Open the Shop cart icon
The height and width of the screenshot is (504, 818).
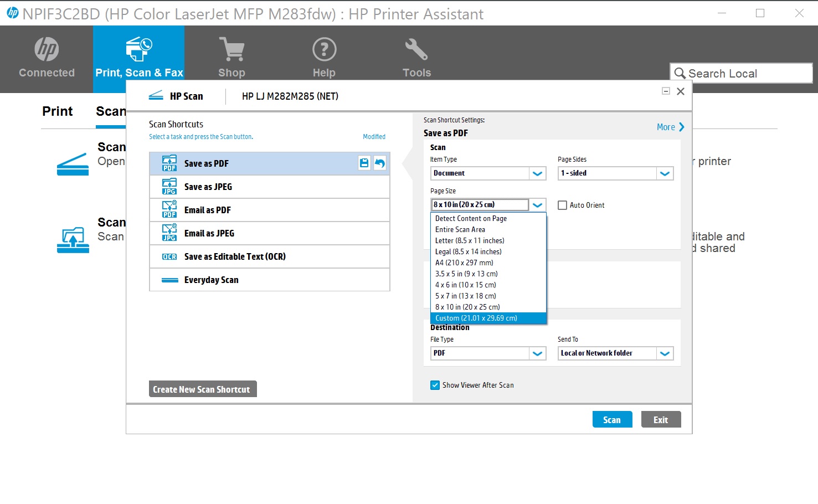(x=231, y=49)
